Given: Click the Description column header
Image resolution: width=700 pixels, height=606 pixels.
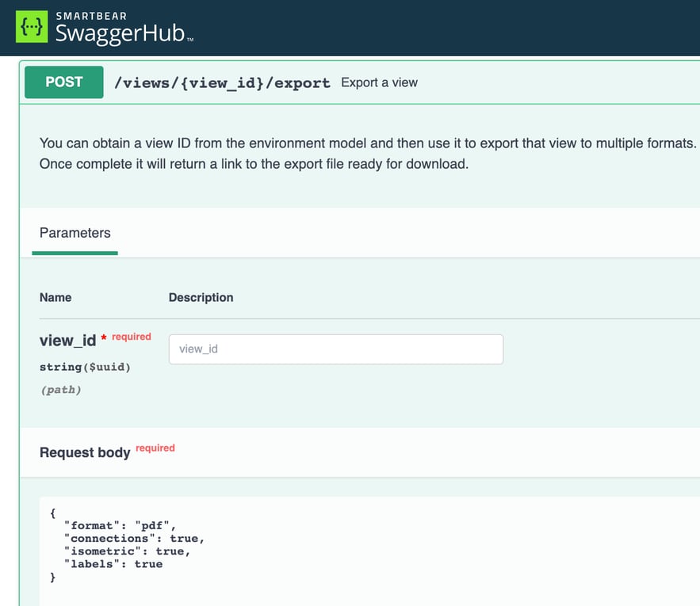Looking at the screenshot, I should tap(201, 297).
